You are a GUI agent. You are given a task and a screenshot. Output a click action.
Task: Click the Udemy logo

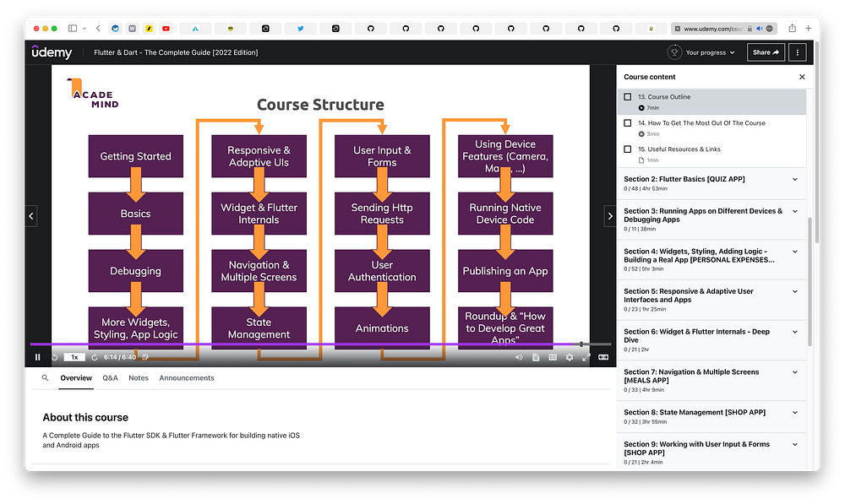coord(52,52)
